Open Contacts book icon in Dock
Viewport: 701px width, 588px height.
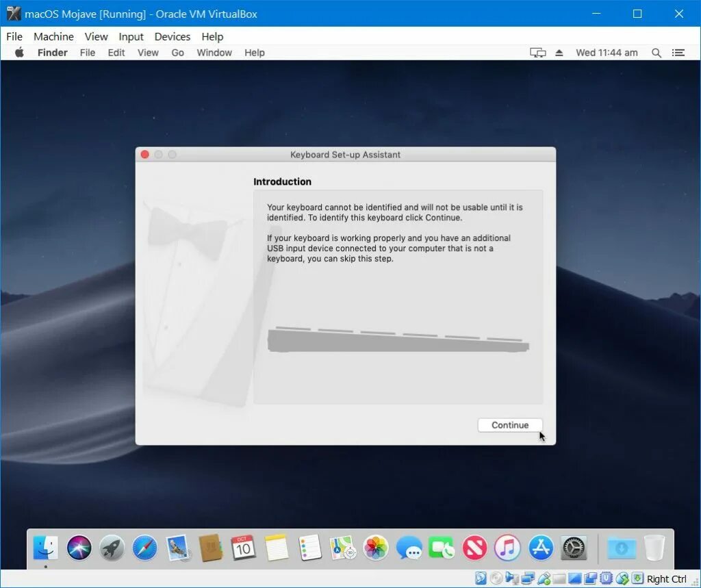(x=211, y=548)
